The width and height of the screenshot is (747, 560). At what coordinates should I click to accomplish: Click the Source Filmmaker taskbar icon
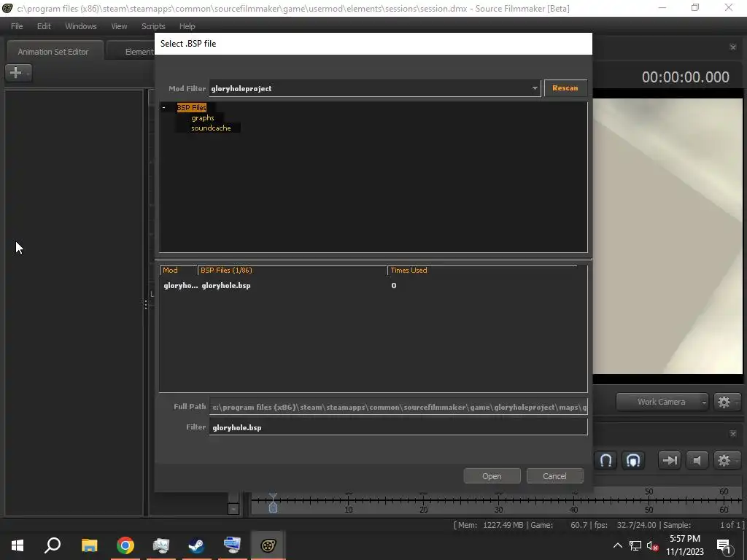click(268, 545)
